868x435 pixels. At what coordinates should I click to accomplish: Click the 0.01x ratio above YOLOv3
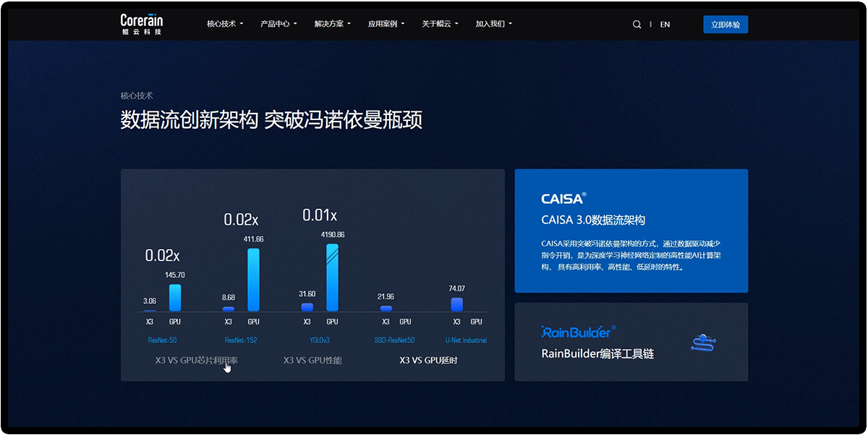pyautogui.click(x=320, y=215)
